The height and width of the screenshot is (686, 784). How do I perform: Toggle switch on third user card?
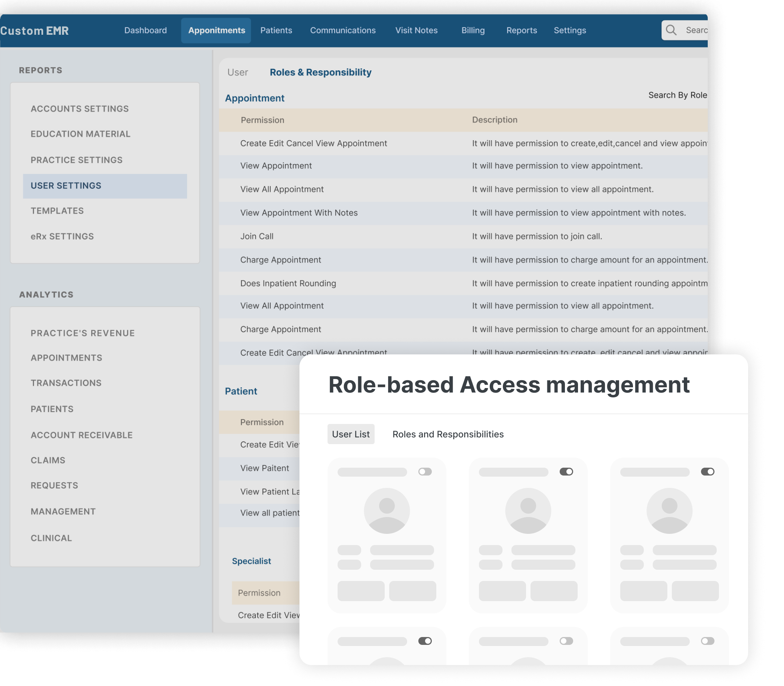(x=707, y=472)
